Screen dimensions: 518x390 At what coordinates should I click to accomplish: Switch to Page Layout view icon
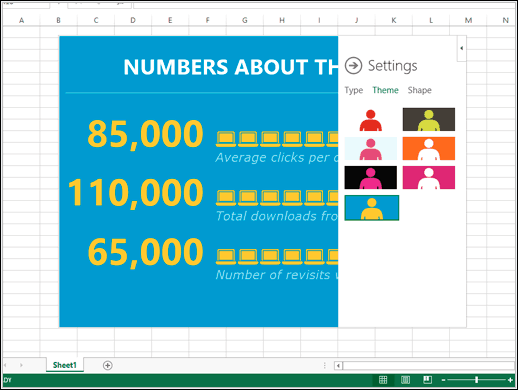tap(405, 380)
